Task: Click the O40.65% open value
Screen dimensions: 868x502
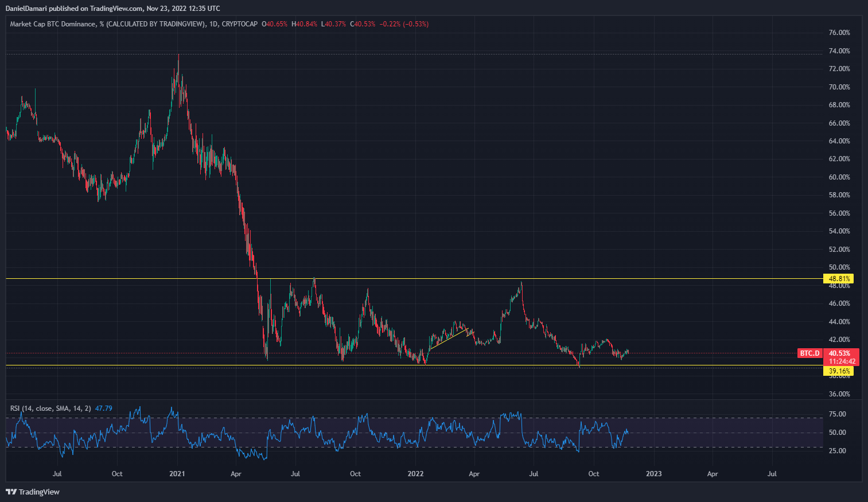Action: pos(274,24)
